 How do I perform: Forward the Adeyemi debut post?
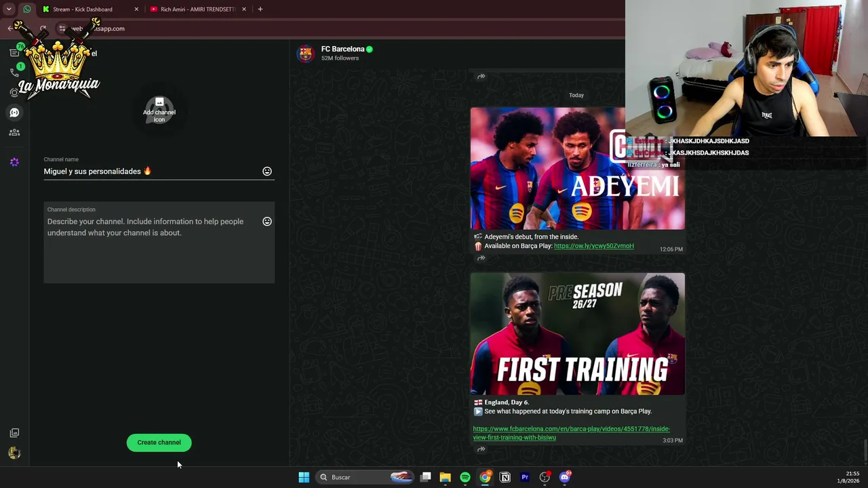click(x=481, y=258)
